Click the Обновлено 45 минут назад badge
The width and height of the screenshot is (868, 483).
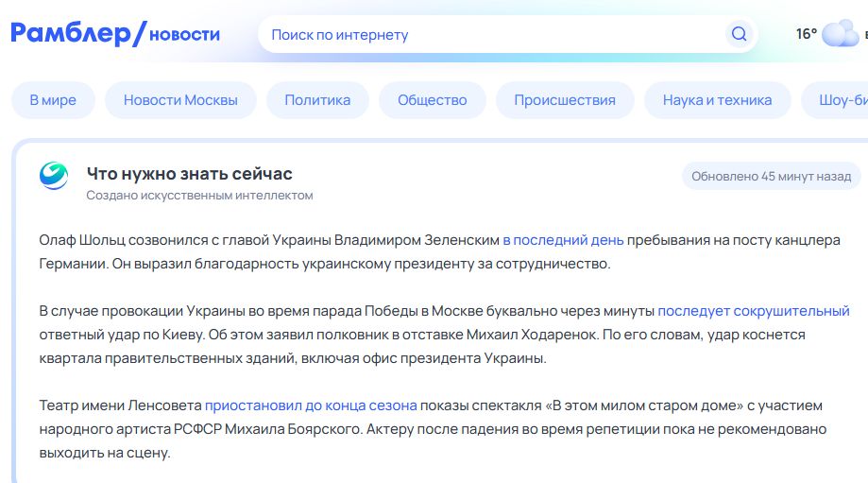coord(771,176)
